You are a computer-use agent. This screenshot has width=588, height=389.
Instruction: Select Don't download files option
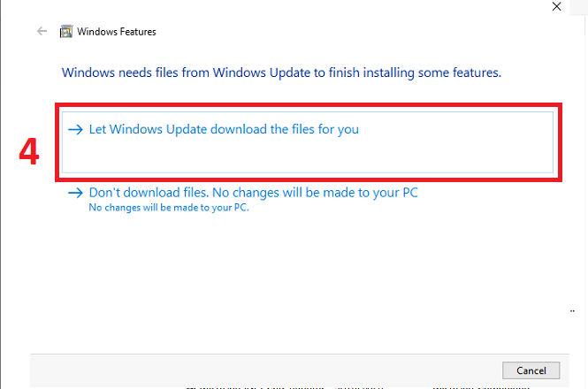point(254,193)
